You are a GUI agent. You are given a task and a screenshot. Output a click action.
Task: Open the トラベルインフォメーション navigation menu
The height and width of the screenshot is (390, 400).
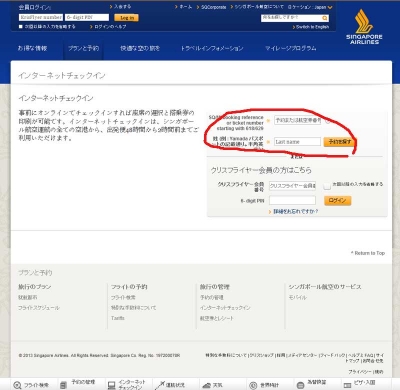coord(212,48)
